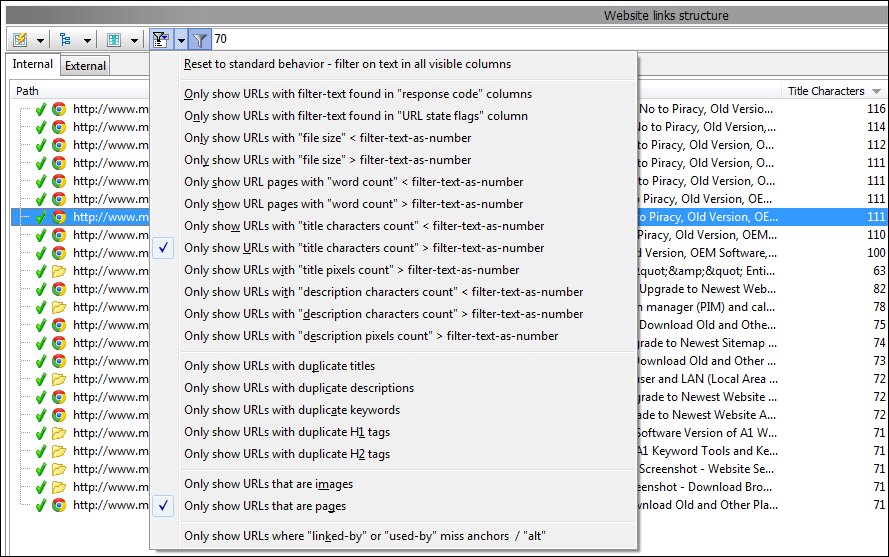Open dropdown arrow next to tree view icon
Viewport: 889px width, 557px height.
point(88,40)
